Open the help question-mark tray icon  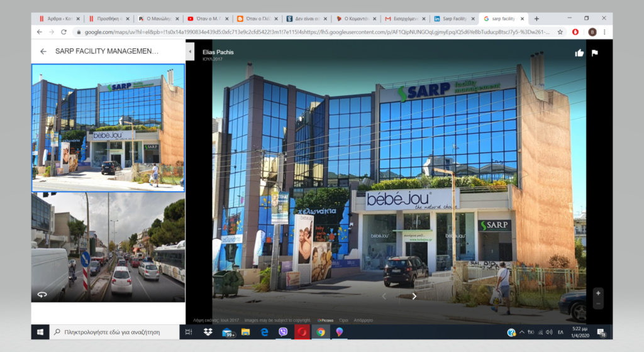pos(511,333)
